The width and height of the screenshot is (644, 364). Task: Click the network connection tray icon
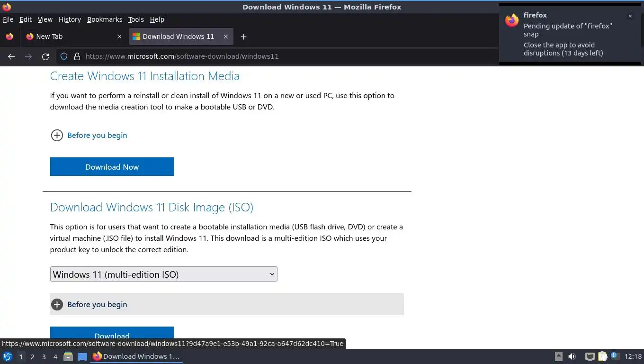point(590,356)
